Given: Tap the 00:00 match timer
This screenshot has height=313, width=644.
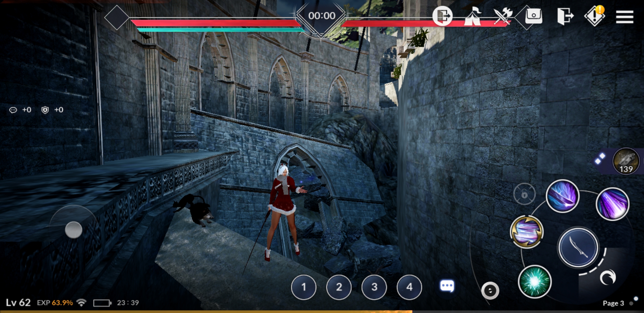Looking at the screenshot, I should click(x=322, y=16).
